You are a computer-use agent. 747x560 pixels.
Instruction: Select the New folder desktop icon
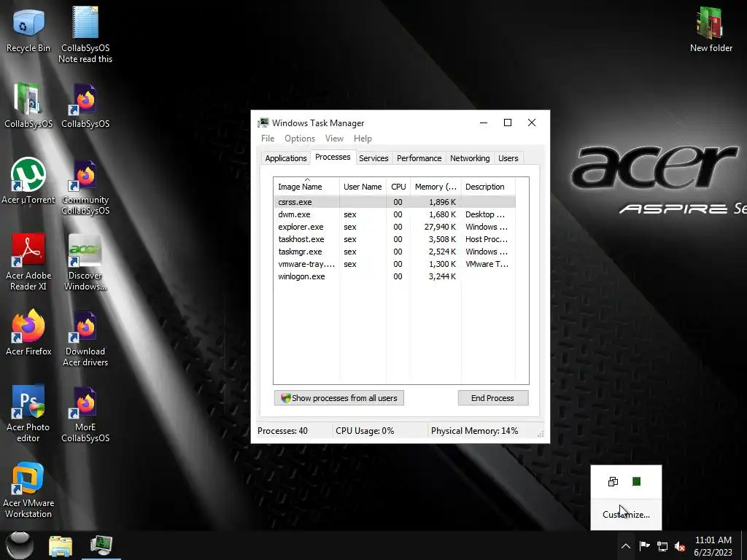pos(711,30)
